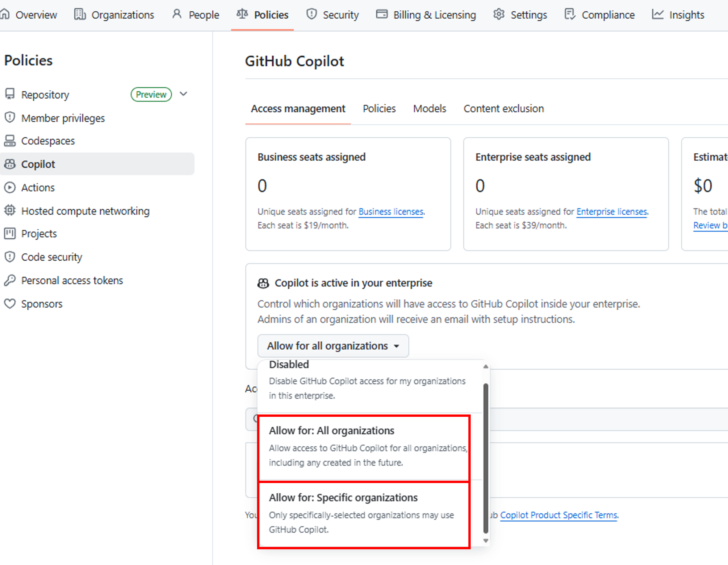Click the Compliance checklist icon
Viewport: 728px width, 565px height.
[570, 14]
